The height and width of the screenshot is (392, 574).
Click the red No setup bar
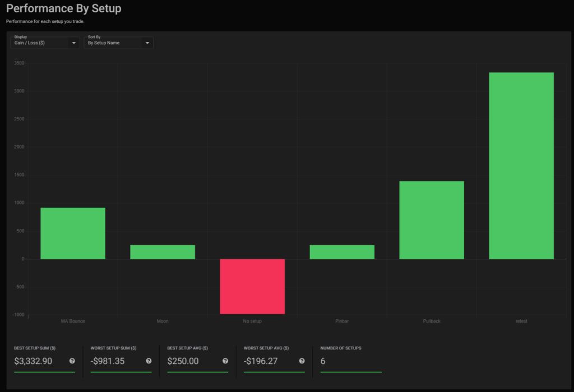pyautogui.click(x=252, y=286)
